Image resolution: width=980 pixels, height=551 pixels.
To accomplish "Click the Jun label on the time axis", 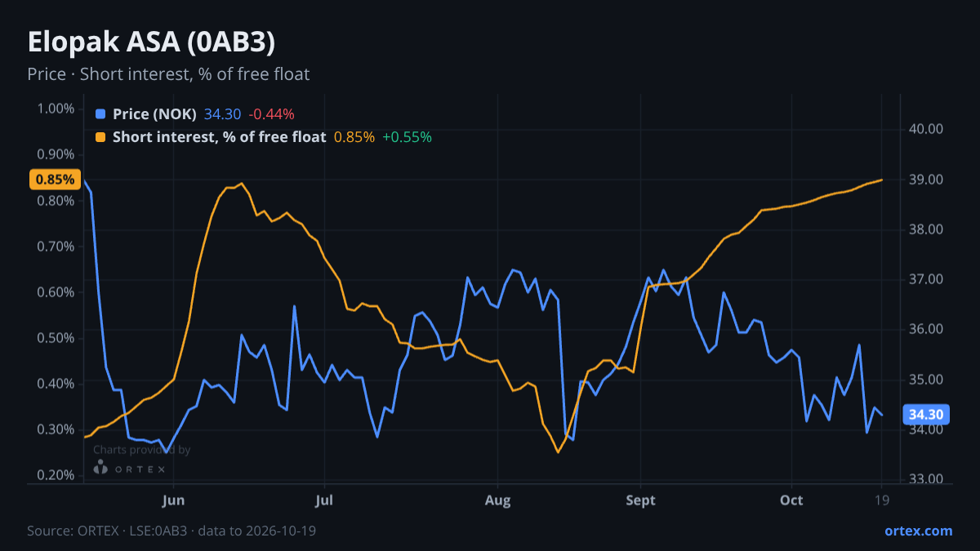I will (x=174, y=500).
